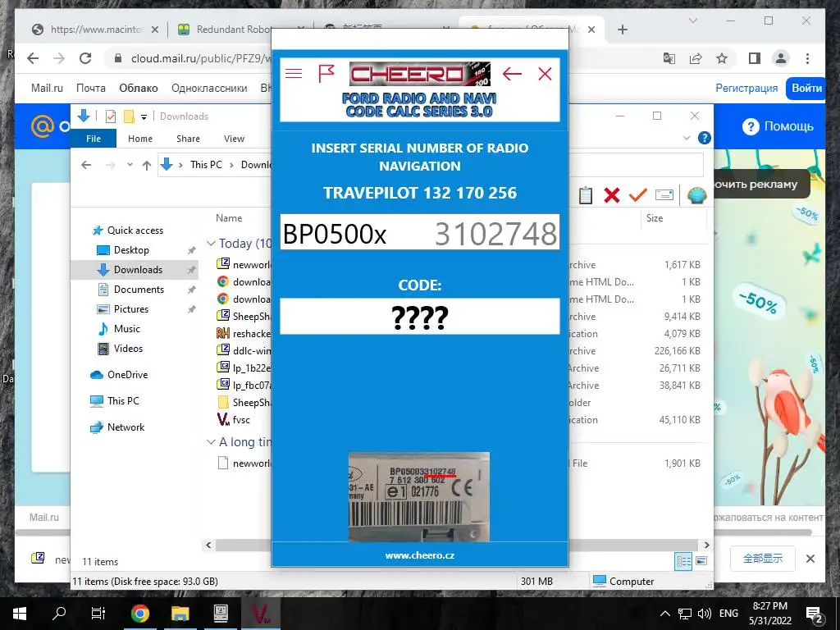Open the hamburger menu in Cheero app
Viewport: 840px width, 630px height.
click(294, 73)
